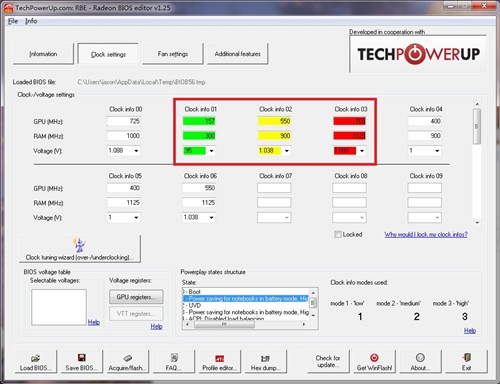The height and width of the screenshot is (384, 500).
Task: Click Clock info 00 GPU MHz field
Action: [124, 121]
